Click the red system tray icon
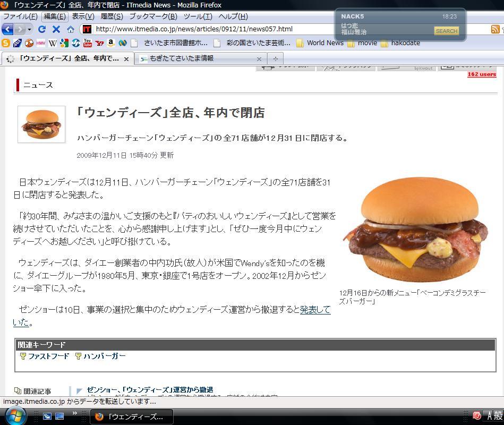504x425 pixels. [477, 415]
